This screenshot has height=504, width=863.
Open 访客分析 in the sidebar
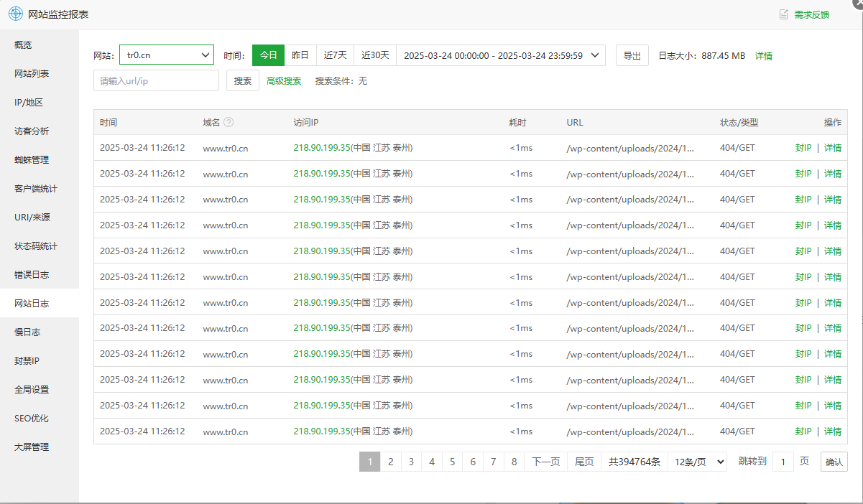coord(40,131)
